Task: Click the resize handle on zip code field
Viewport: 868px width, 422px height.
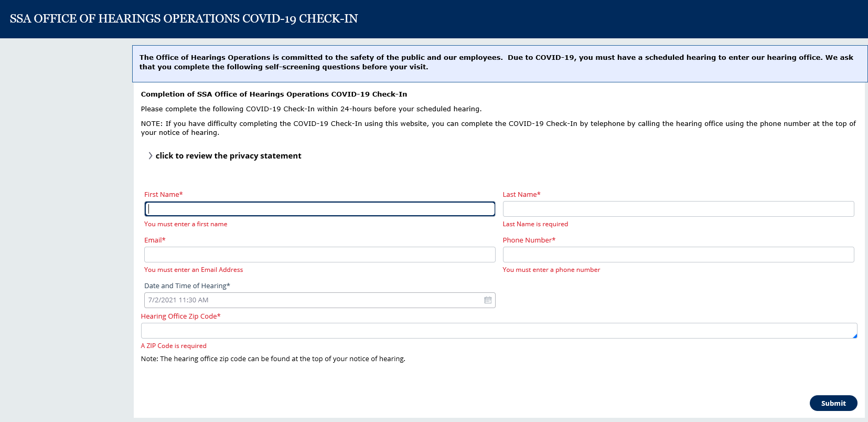Action: point(855,336)
